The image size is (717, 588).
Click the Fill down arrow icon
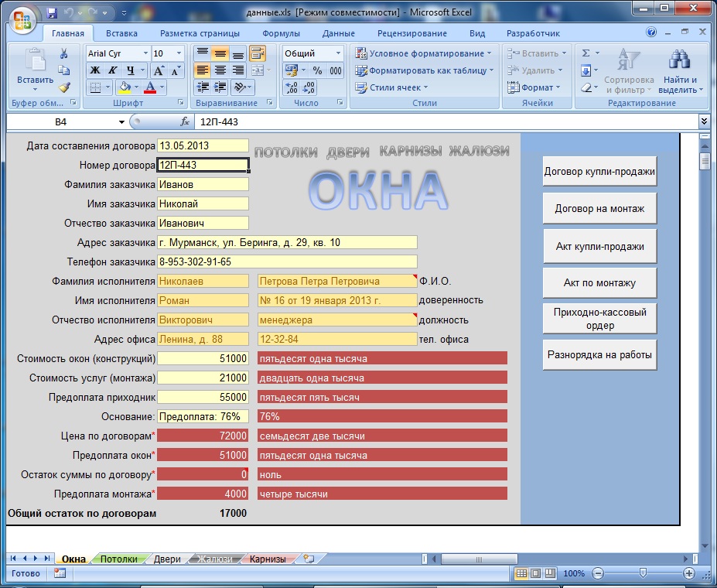point(586,70)
